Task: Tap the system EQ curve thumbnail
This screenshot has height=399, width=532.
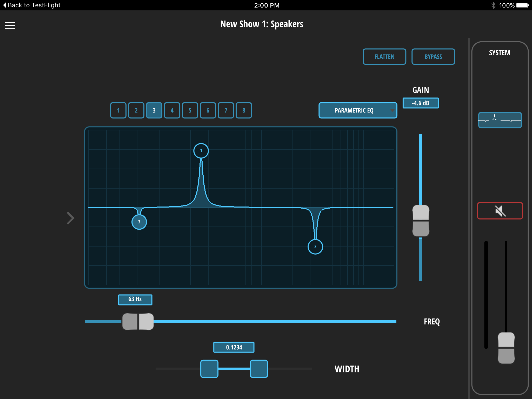Action: 500,120
